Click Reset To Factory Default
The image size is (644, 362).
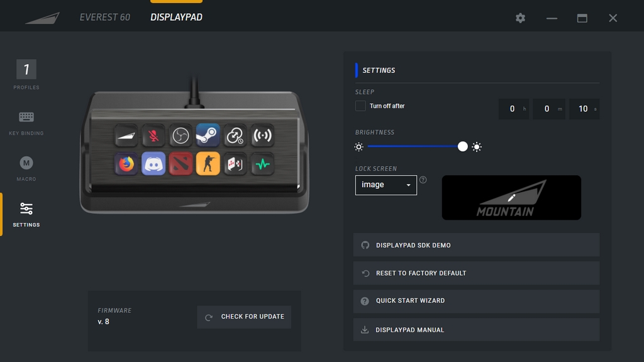[x=477, y=273]
